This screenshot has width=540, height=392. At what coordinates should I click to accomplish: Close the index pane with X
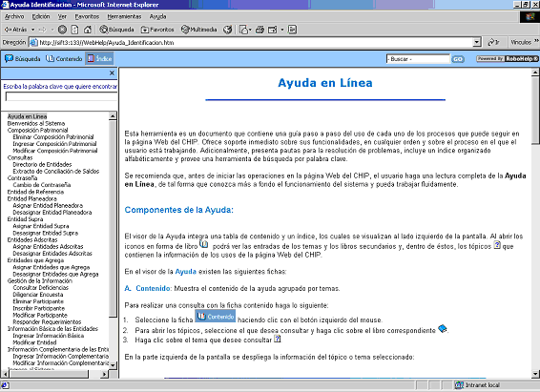click(x=112, y=72)
